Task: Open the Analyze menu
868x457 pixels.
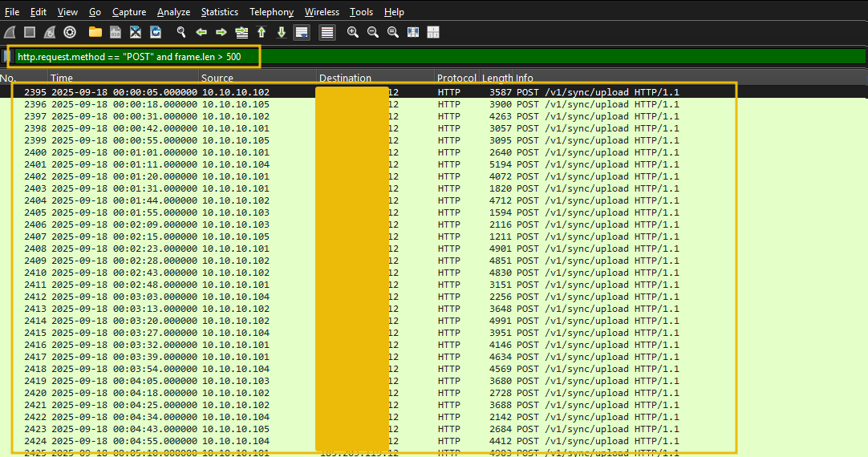Action: (173, 11)
